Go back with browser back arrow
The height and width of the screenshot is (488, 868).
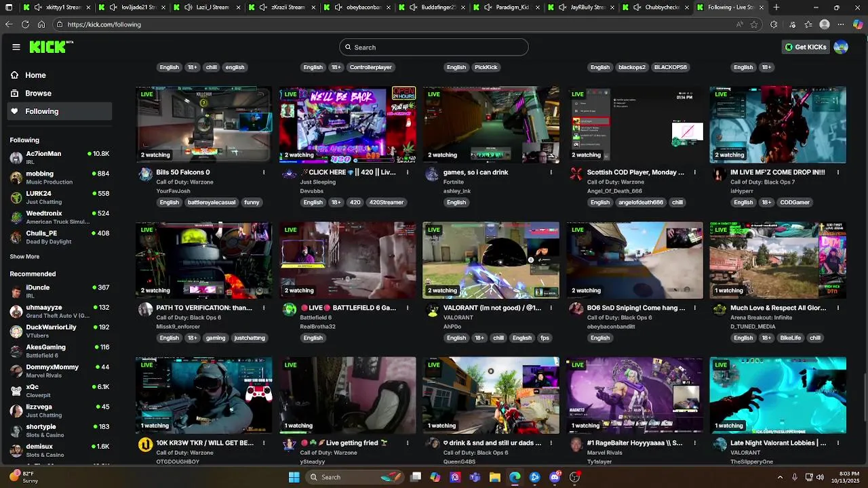(9, 24)
